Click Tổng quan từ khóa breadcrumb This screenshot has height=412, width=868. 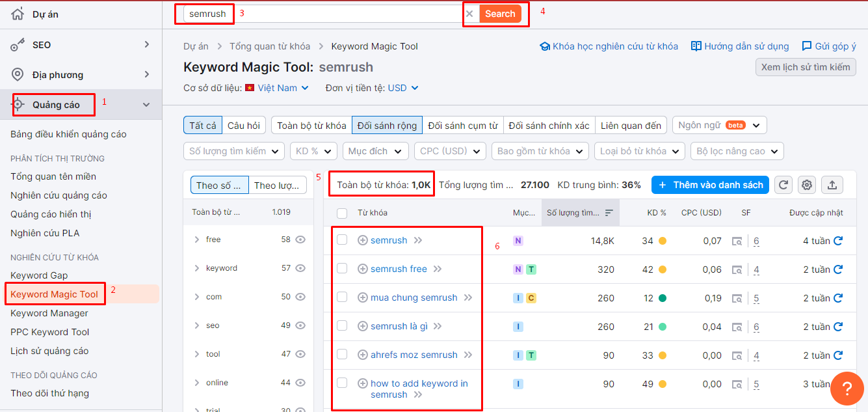click(270, 46)
